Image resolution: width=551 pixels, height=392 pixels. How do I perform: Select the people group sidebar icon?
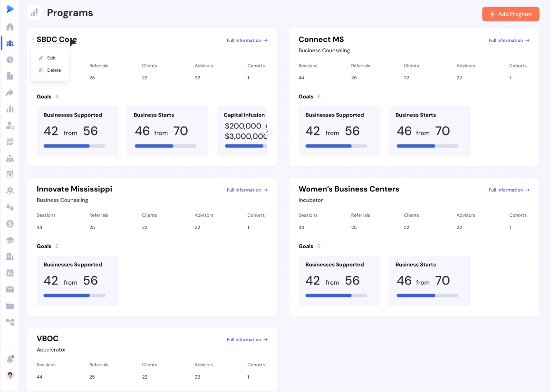10,43
